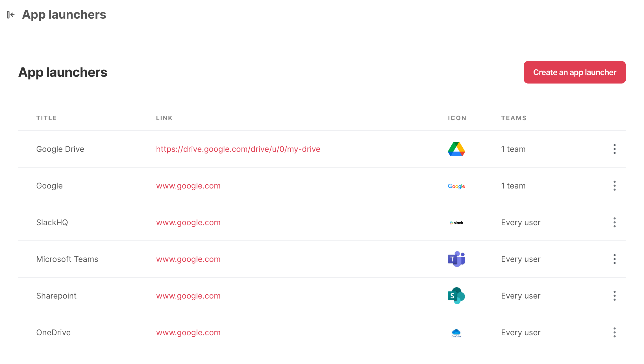Collapse the sidebar with the arrow icon
Viewport: 644px width, 364px height.
(x=11, y=14)
